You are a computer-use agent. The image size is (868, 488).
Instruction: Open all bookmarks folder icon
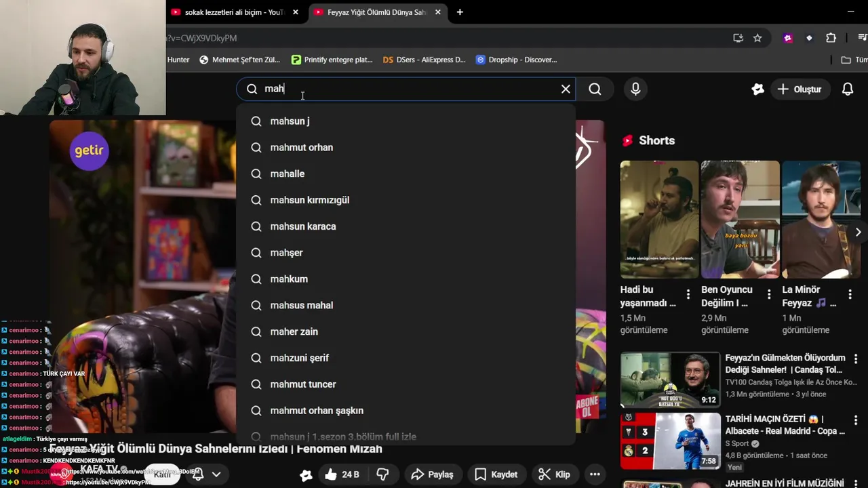(846, 60)
